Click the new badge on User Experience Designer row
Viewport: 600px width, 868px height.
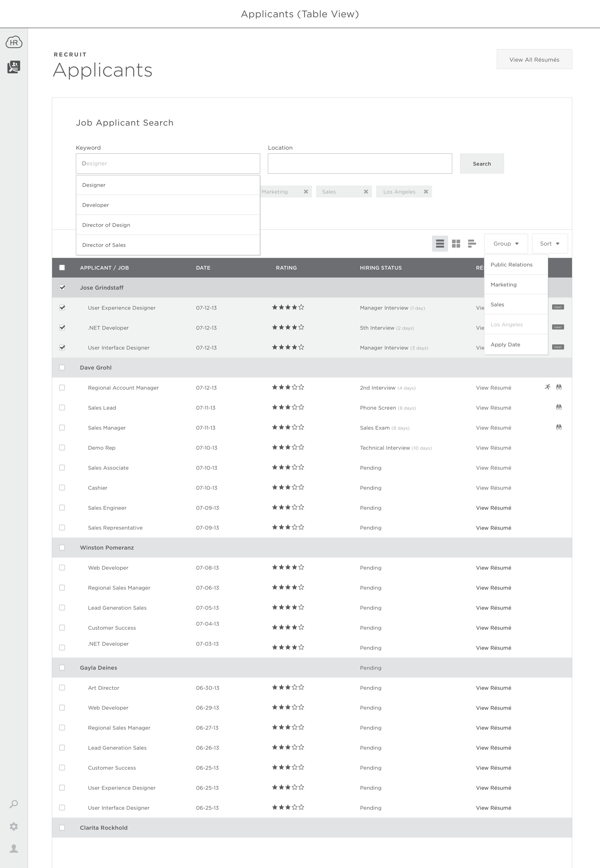pyautogui.click(x=558, y=307)
